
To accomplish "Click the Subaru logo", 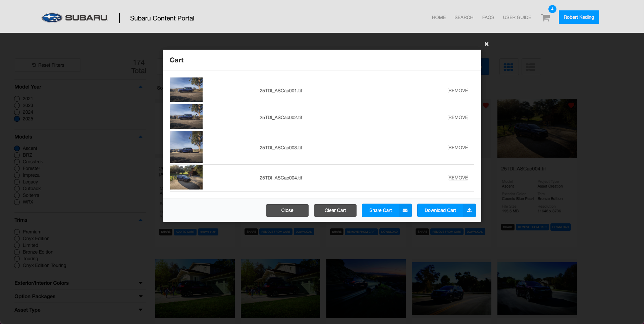I will pyautogui.click(x=75, y=18).
